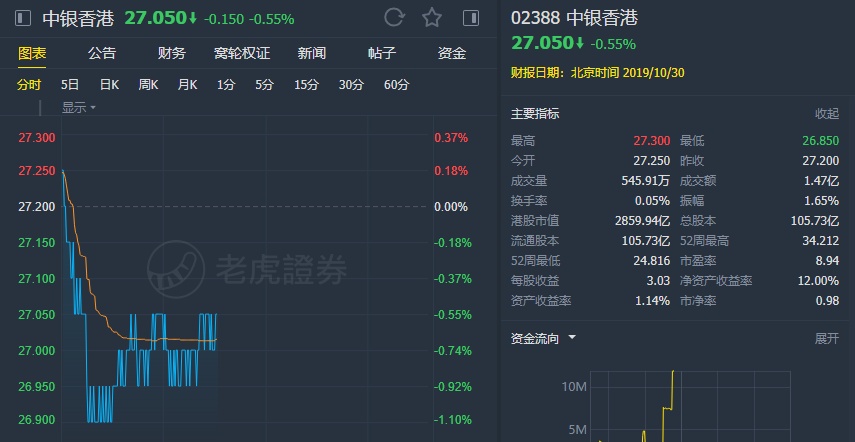Click the 0.00% baseline axis label

tap(451, 207)
